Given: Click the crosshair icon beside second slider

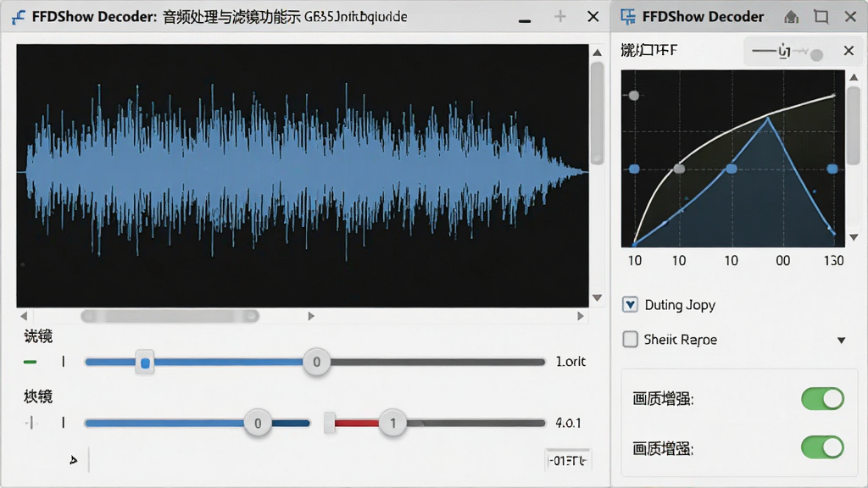Looking at the screenshot, I should [31, 424].
